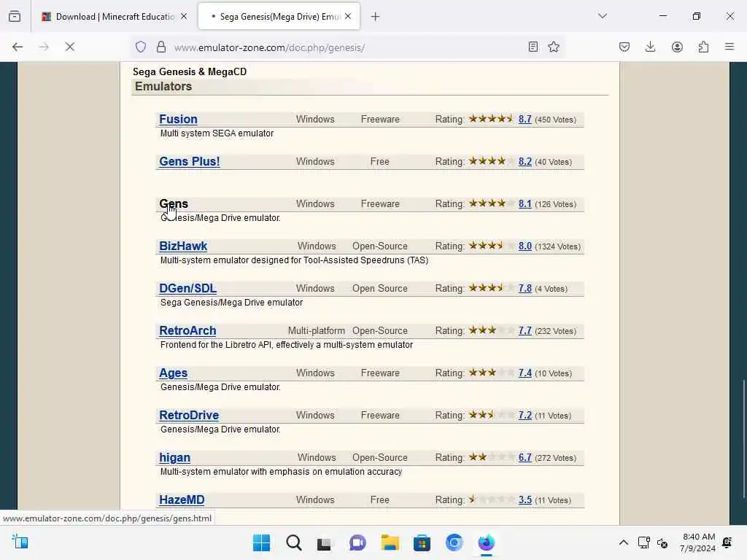This screenshot has width=747, height=560.
Task: Click the Multi system SEGA emulator description
Action: [x=217, y=133]
